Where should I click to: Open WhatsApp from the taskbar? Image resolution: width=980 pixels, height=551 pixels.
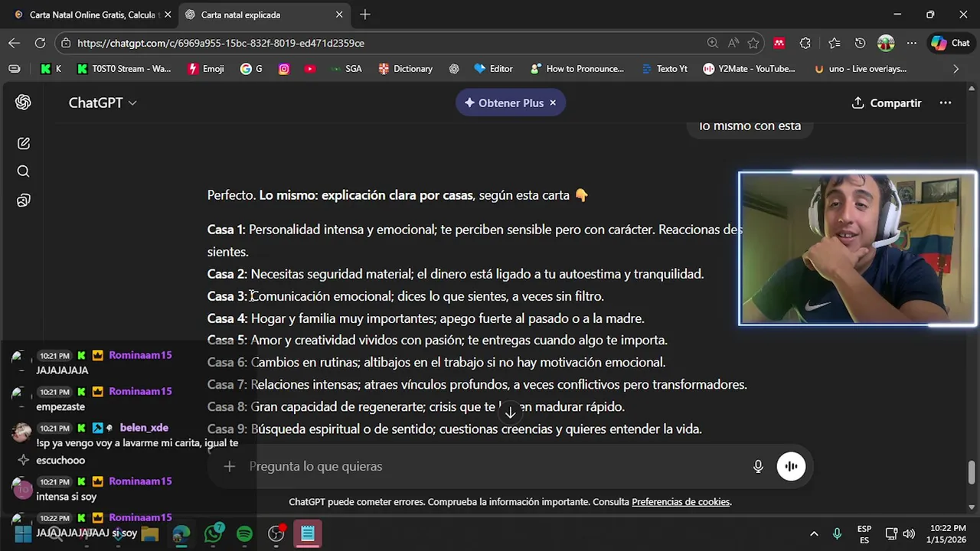coord(214,533)
